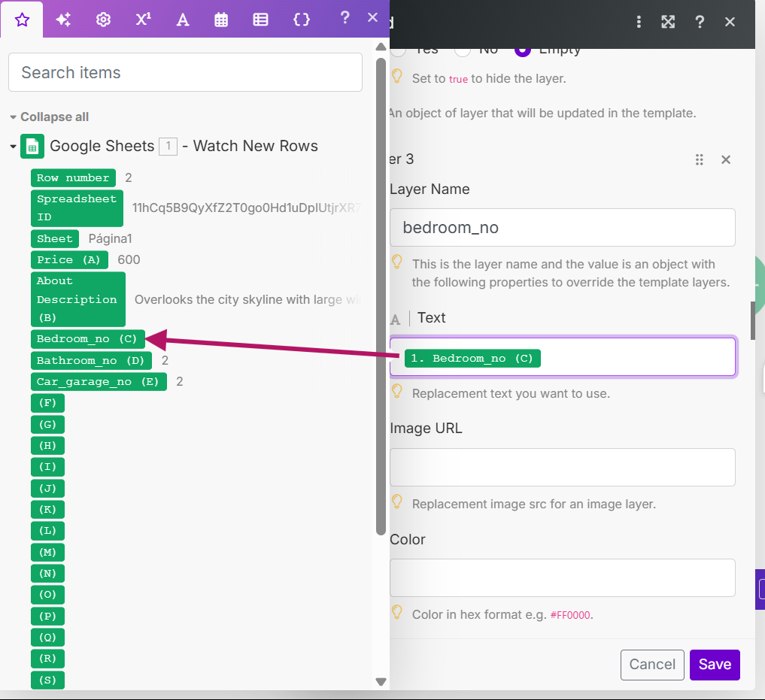Open the module three-dot options menu
The height and width of the screenshot is (700, 765).
[639, 22]
